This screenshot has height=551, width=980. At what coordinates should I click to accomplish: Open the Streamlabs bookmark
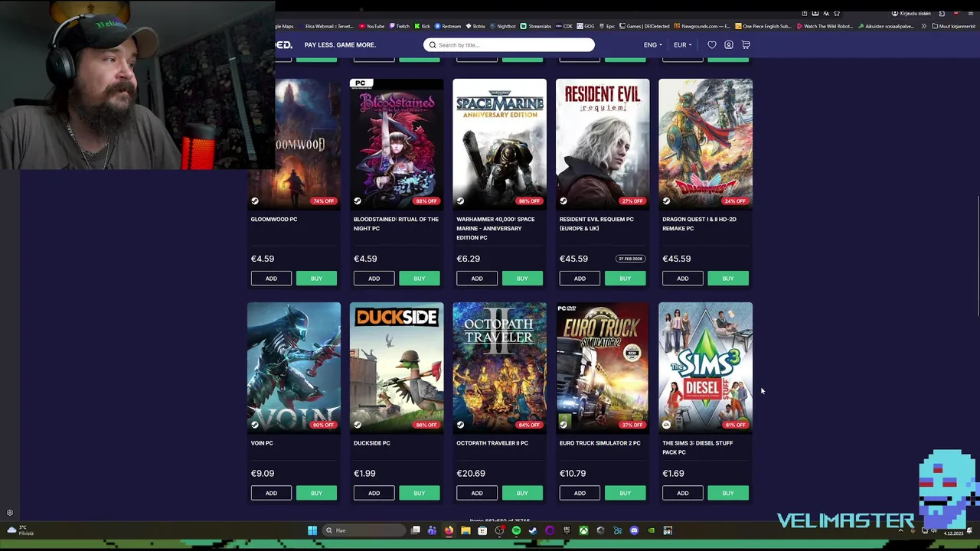coord(536,26)
